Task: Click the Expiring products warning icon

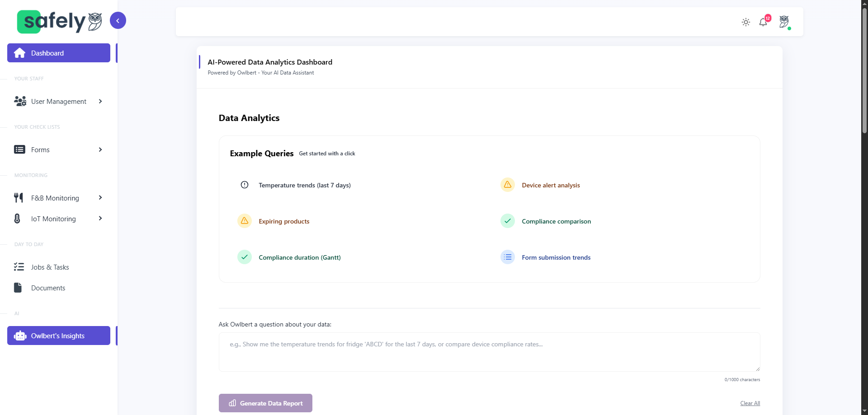Action: click(x=245, y=221)
